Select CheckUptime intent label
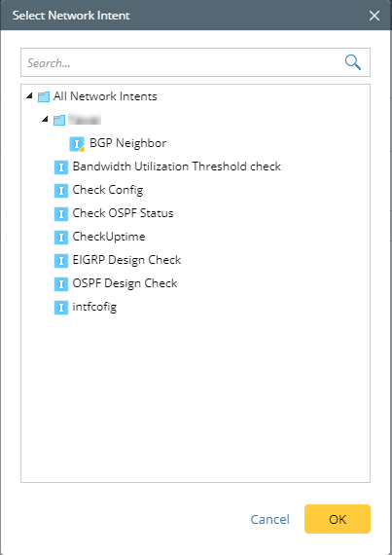 109,237
